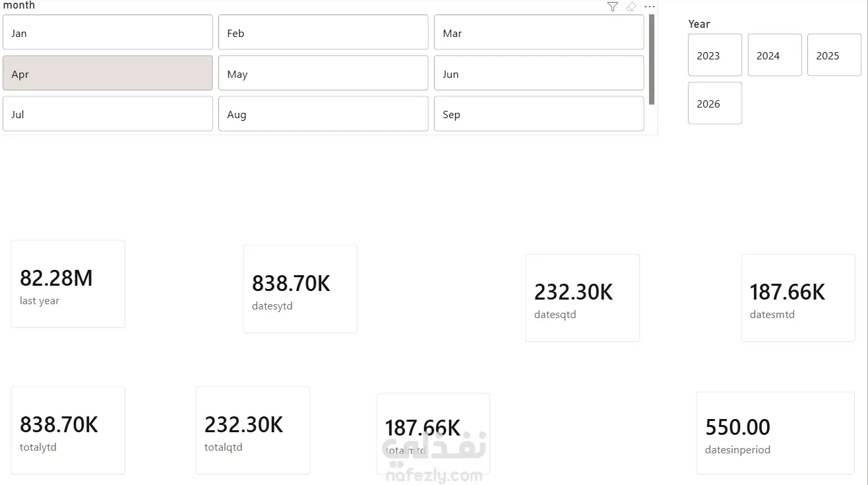Open the month slicer more options ellipsis
Image resolution: width=868 pixels, height=485 pixels.
point(650,7)
